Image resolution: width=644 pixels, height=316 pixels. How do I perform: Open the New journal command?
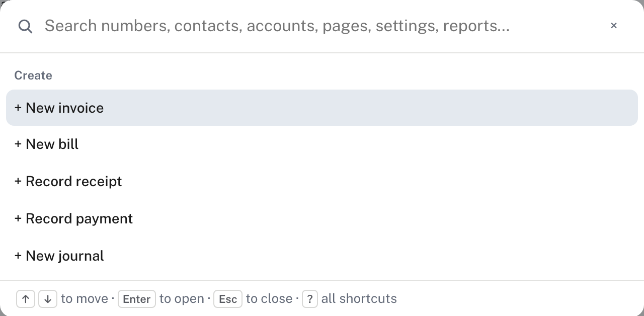322,256
